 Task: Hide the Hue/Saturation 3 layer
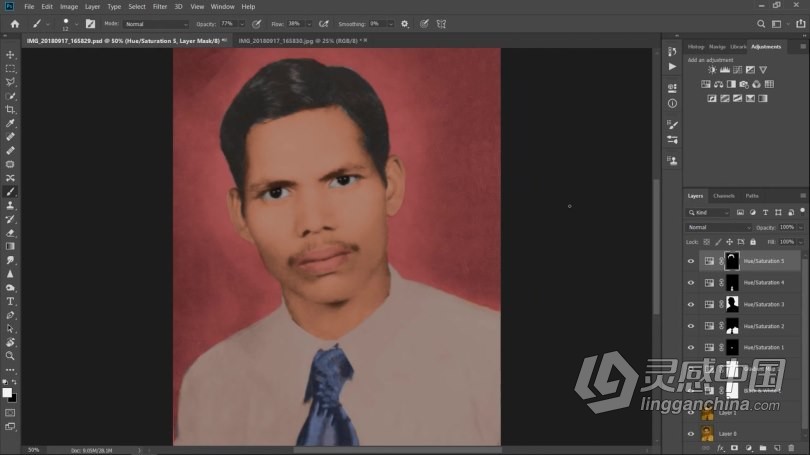click(x=691, y=305)
